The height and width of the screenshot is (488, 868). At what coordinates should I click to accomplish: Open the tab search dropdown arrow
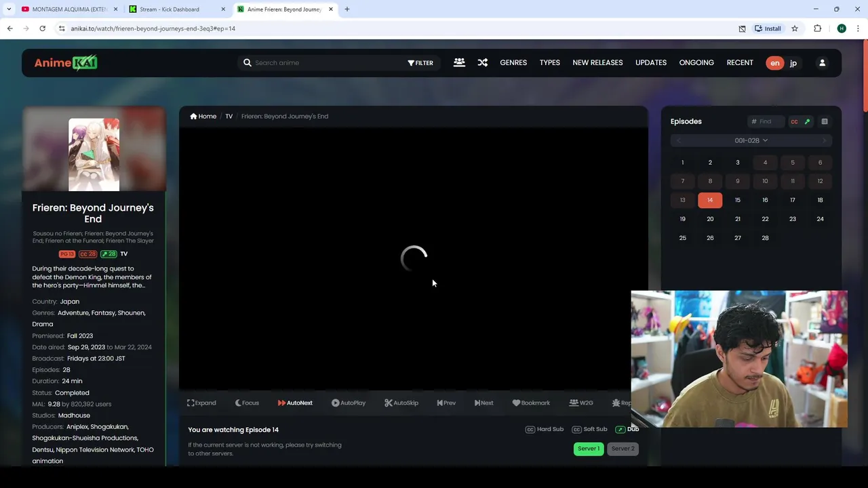(8, 9)
